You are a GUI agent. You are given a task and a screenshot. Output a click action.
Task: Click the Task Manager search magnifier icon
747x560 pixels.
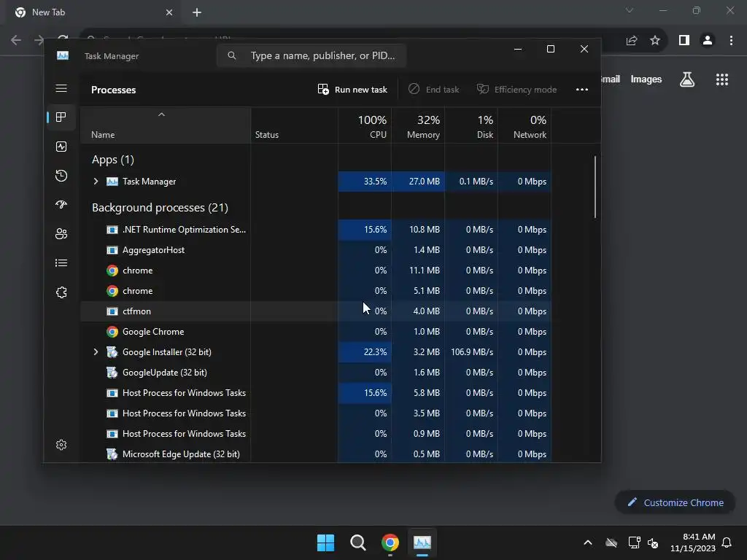click(231, 55)
